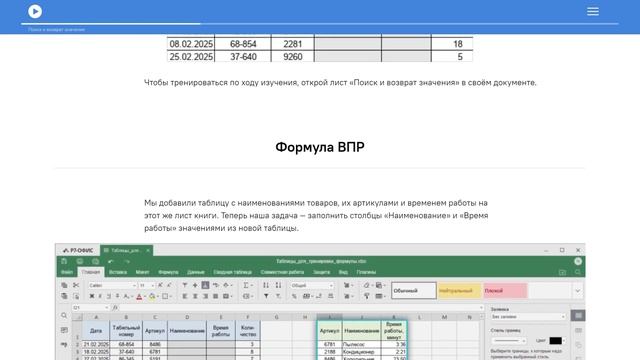The height and width of the screenshot is (360, 640).
Task: Open the Заливка fill dropdown
Action: (528, 317)
